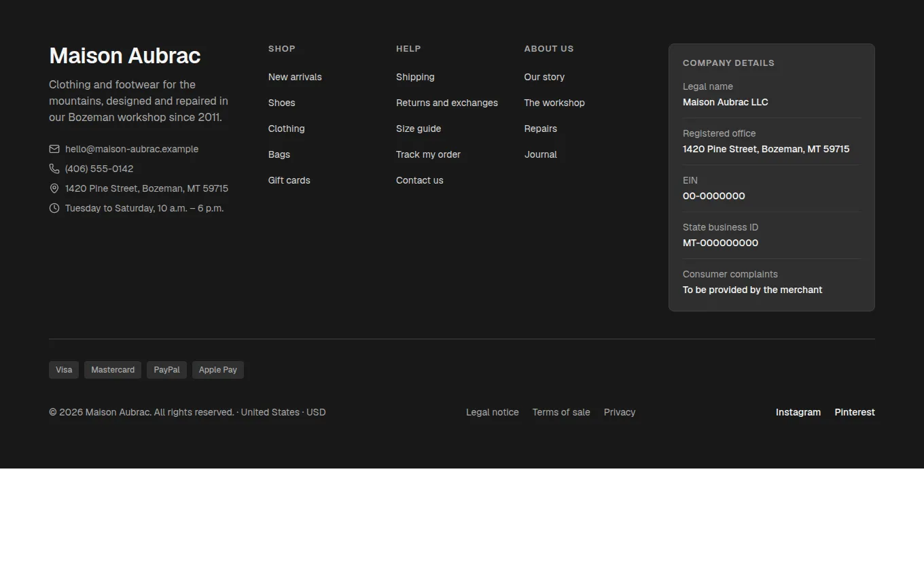
Task: Click the Visa payment badge
Action: [x=64, y=370]
